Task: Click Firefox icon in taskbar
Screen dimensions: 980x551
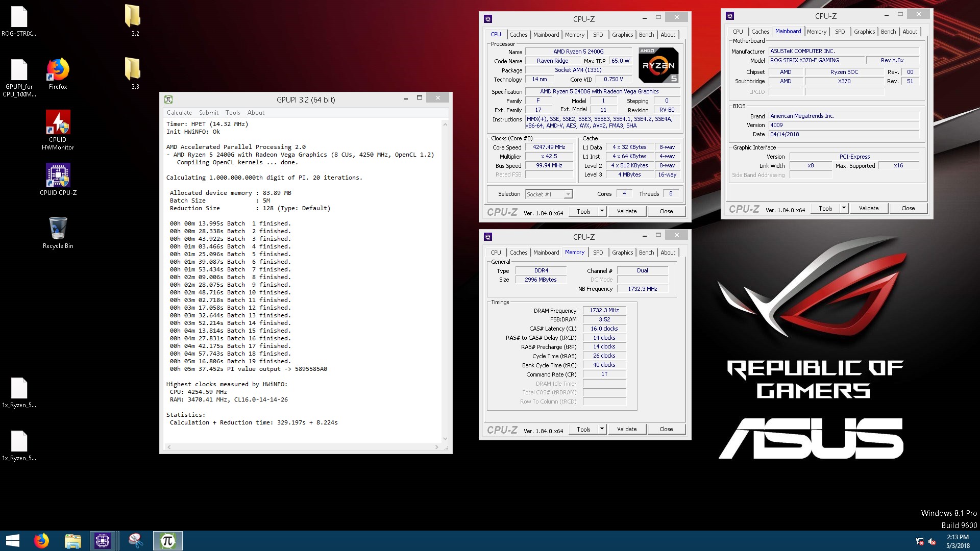Action: 41,541
